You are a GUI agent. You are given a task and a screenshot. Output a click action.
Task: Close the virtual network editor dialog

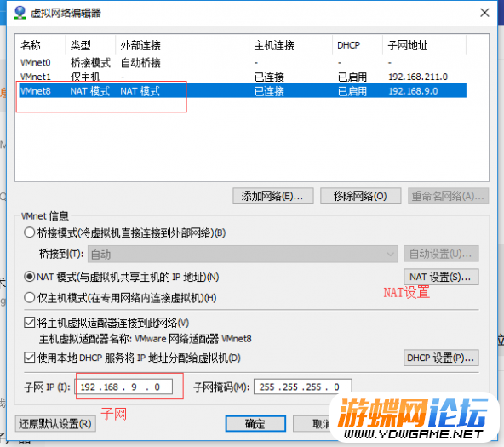(x=484, y=13)
